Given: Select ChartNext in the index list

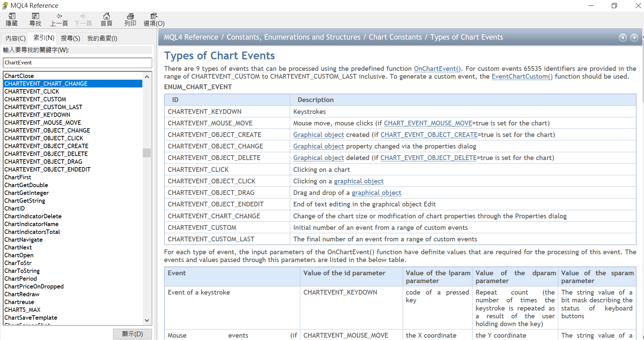Looking at the screenshot, I should point(73,247).
